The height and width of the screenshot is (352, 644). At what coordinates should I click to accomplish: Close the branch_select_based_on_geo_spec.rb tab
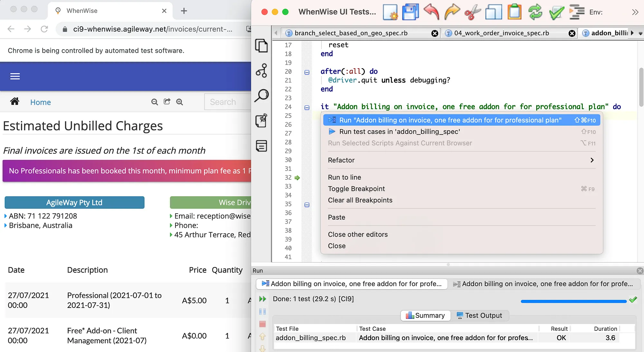435,33
